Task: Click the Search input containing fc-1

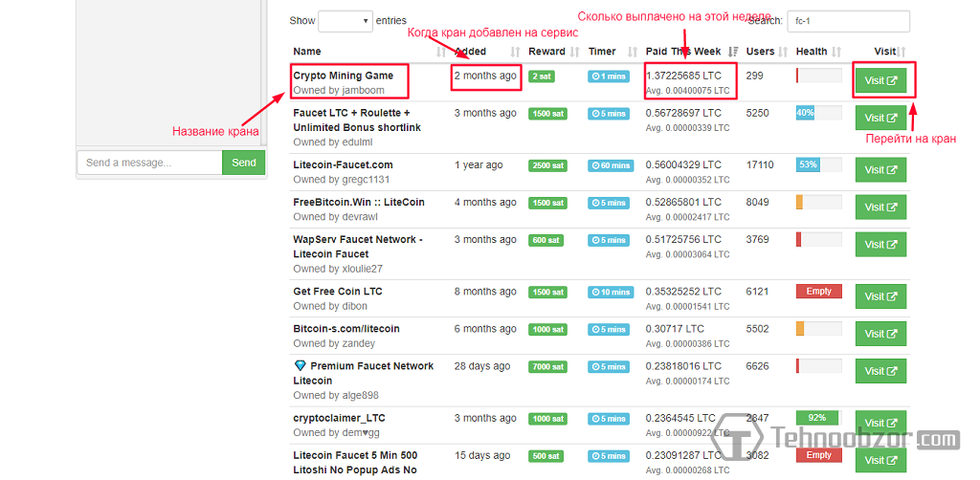Action: coord(848,21)
